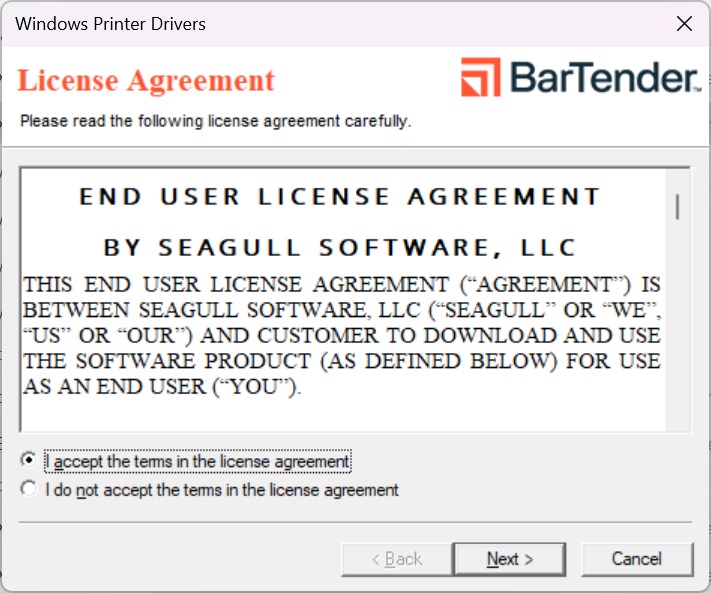711x593 pixels.
Task: Click the blank area below the license paragraph
Action: [x=340, y=415]
